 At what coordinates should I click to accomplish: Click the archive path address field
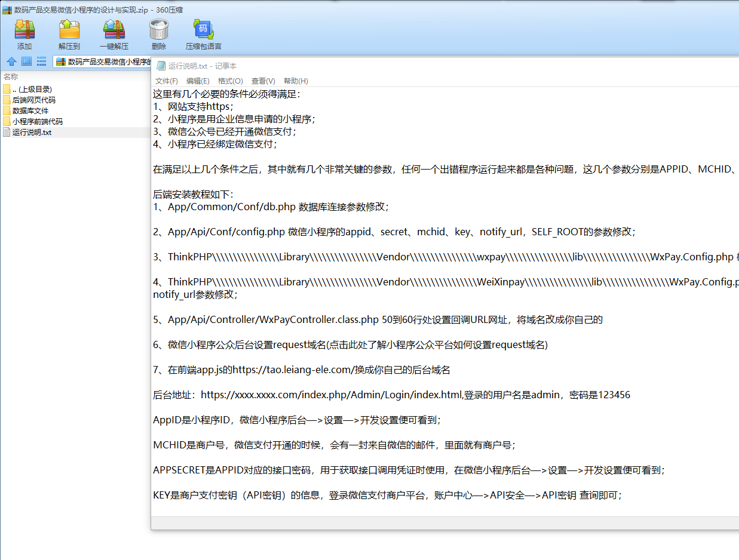(x=102, y=61)
